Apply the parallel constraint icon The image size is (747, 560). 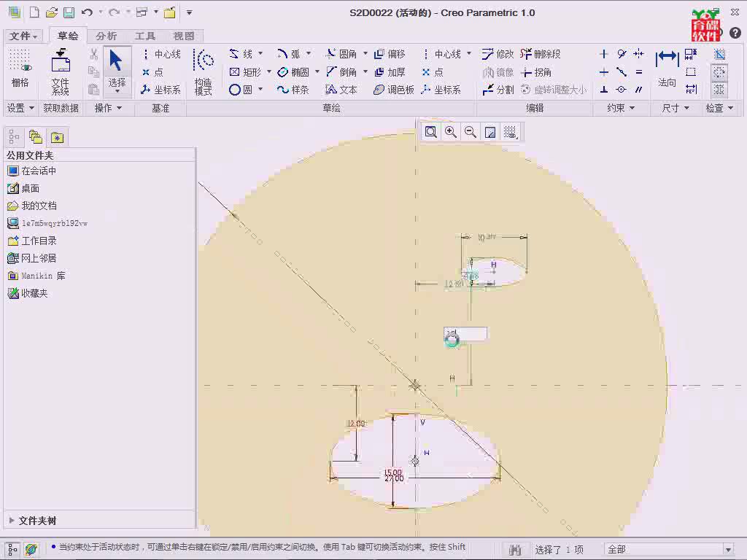pyautogui.click(x=639, y=90)
